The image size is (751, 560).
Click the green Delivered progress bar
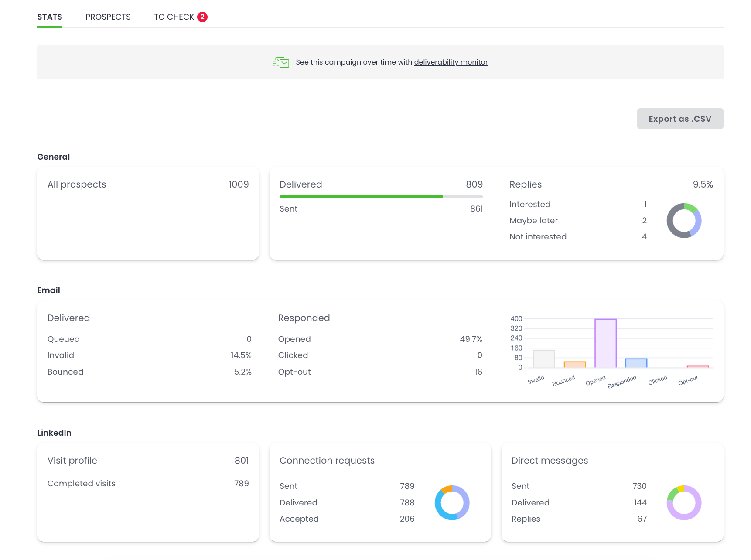pos(361,197)
